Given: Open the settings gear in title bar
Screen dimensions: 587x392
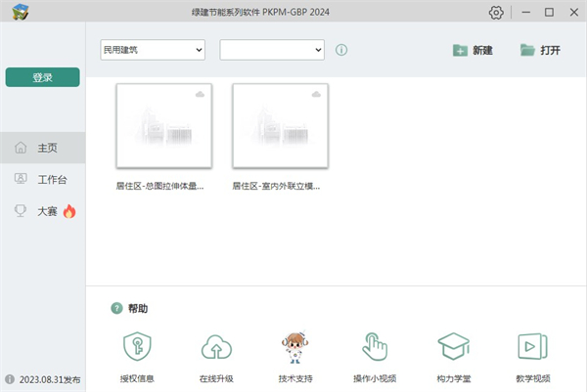Looking at the screenshot, I should 496,13.
